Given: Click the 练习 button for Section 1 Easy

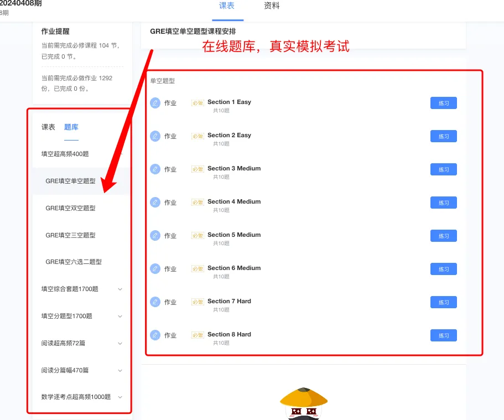Looking at the screenshot, I should pos(443,103).
